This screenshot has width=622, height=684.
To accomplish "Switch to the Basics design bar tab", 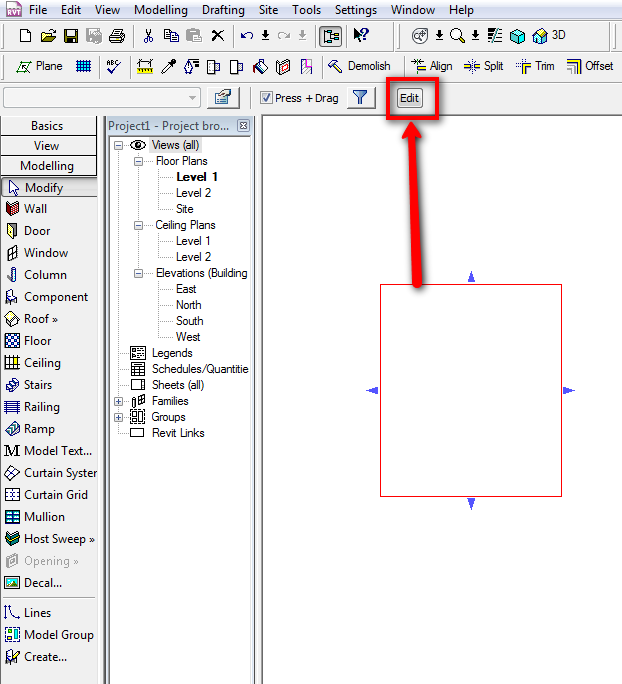I will coord(47,126).
